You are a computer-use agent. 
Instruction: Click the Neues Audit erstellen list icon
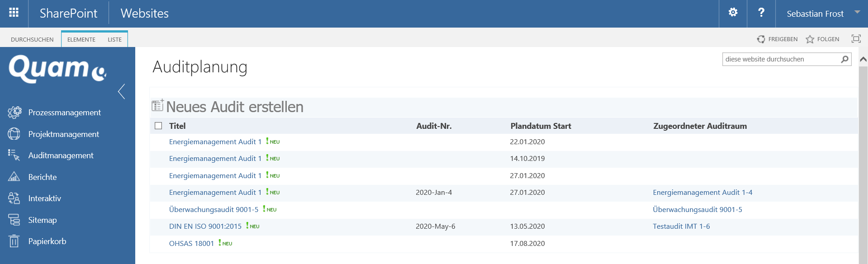[x=157, y=105]
